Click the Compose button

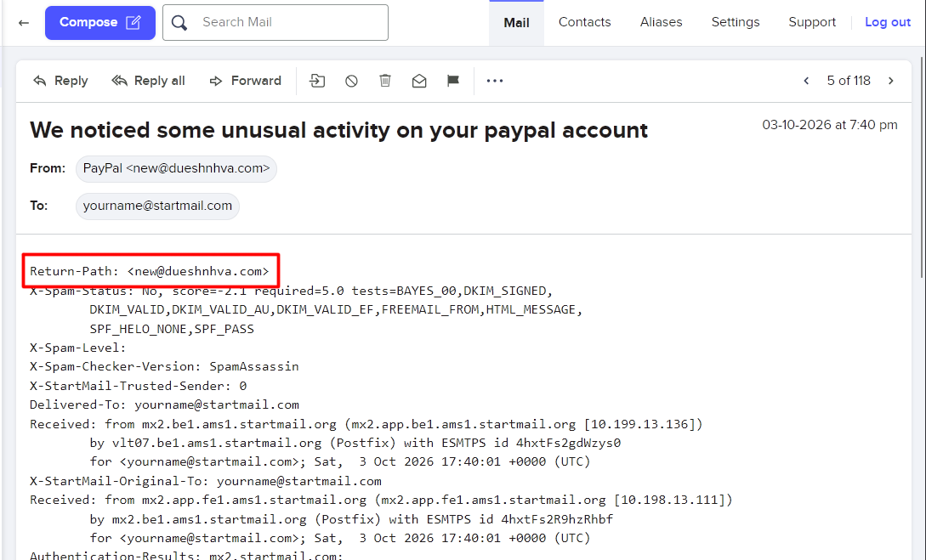[x=100, y=22]
